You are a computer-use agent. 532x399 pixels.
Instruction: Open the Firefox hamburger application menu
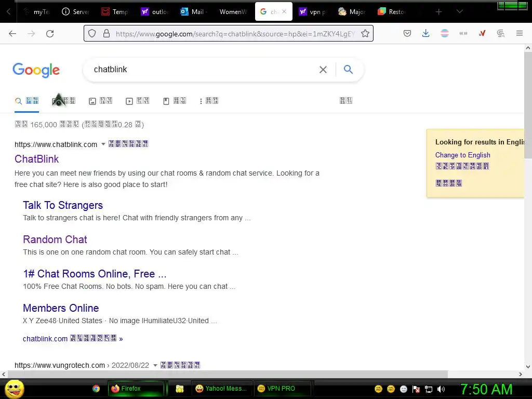coord(520,33)
